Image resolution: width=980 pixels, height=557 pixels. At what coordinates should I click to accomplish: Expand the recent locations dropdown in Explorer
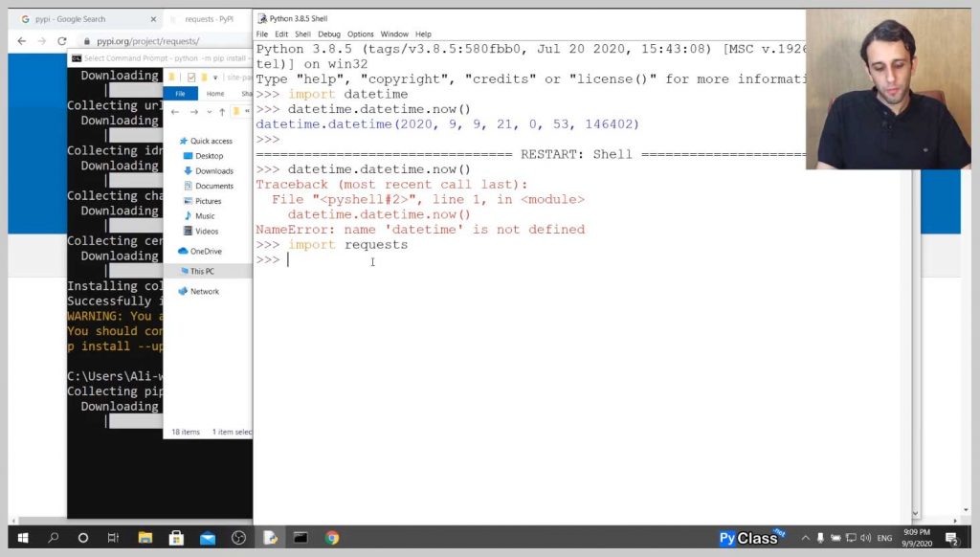point(210,112)
